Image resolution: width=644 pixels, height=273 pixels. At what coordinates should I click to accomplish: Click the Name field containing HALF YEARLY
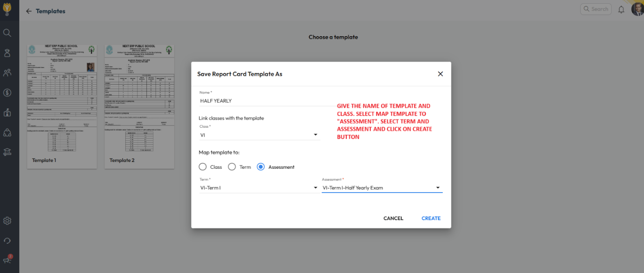(x=266, y=101)
